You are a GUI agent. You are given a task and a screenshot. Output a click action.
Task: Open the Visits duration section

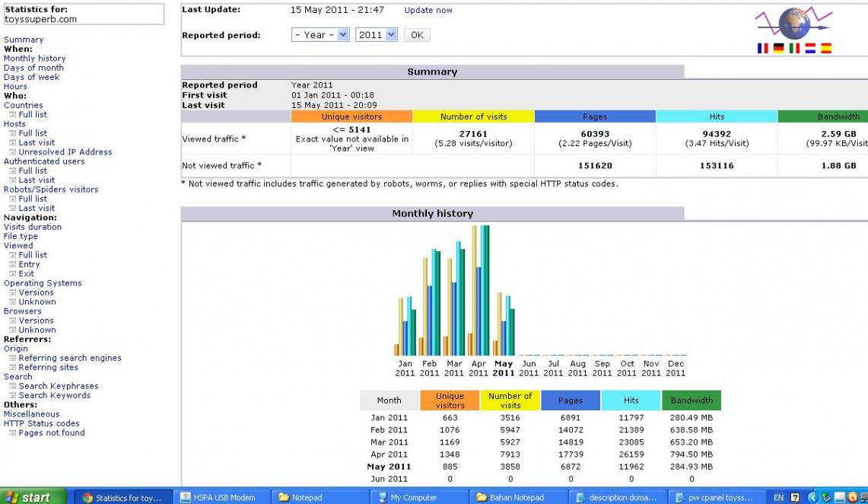(x=33, y=227)
